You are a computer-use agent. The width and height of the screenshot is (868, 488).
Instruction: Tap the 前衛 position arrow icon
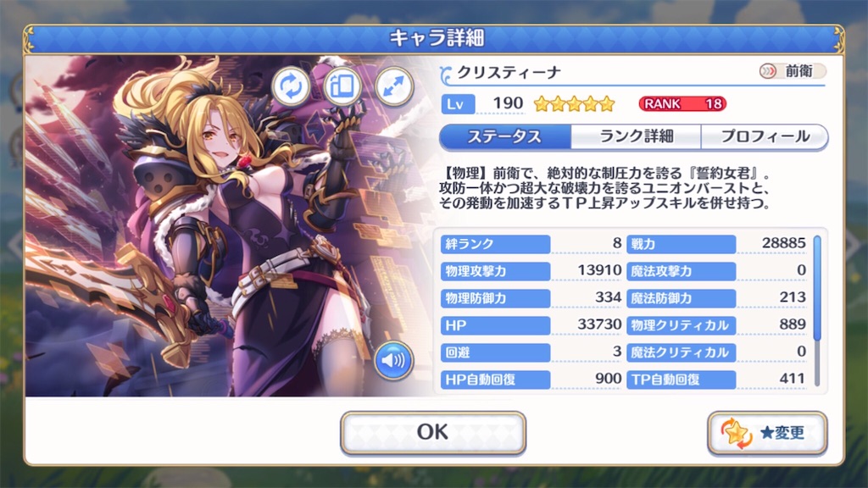[768, 71]
